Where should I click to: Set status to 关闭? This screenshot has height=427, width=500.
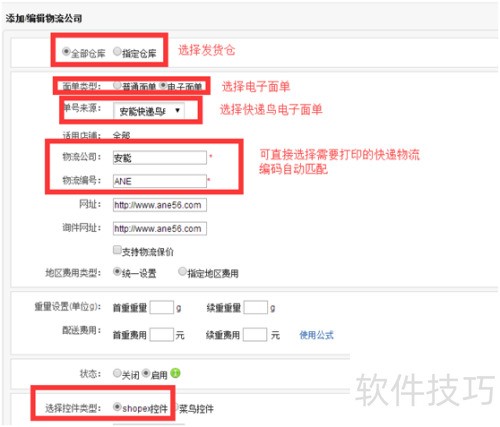(x=117, y=373)
